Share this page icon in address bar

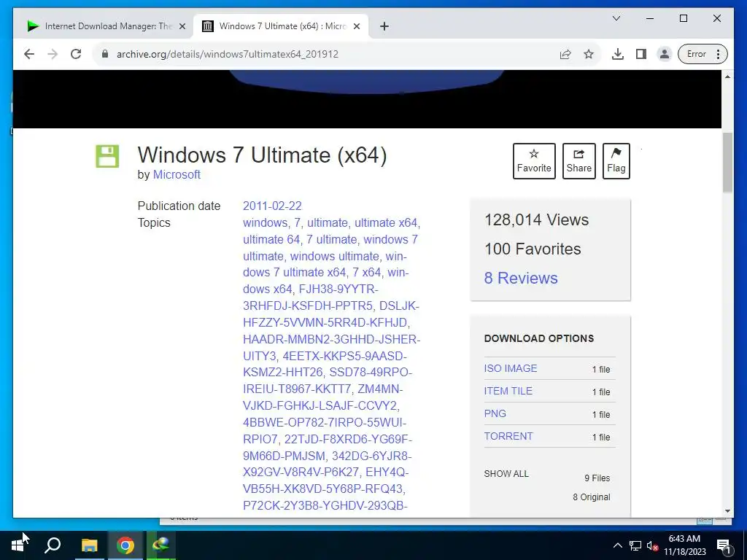pos(565,54)
